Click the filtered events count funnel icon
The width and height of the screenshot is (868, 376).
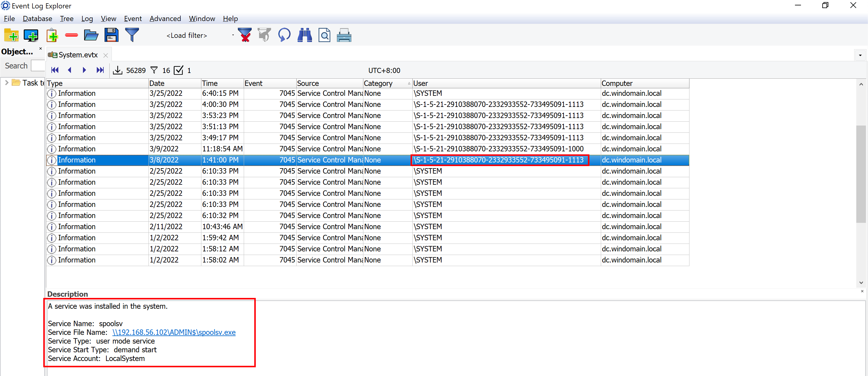(x=154, y=70)
